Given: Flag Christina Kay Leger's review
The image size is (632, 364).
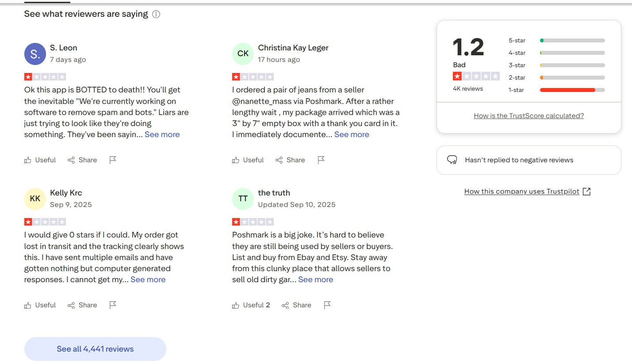Looking at the screenshot, I should 321,160.
